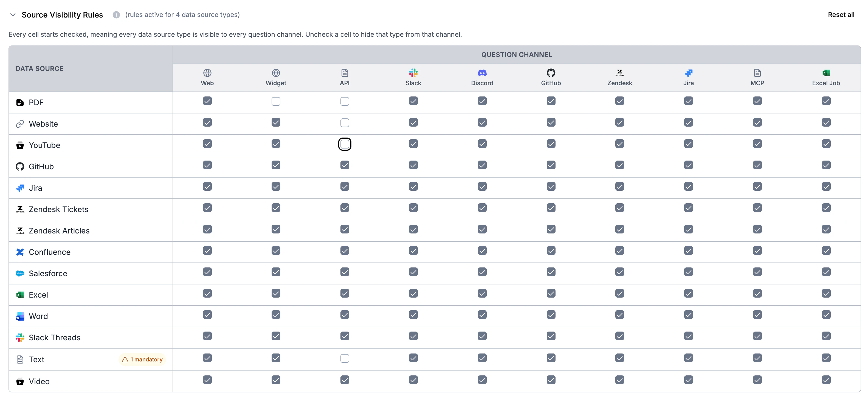Click the Salesforce cloud icon
868x405 pixels.
(20, 274)
